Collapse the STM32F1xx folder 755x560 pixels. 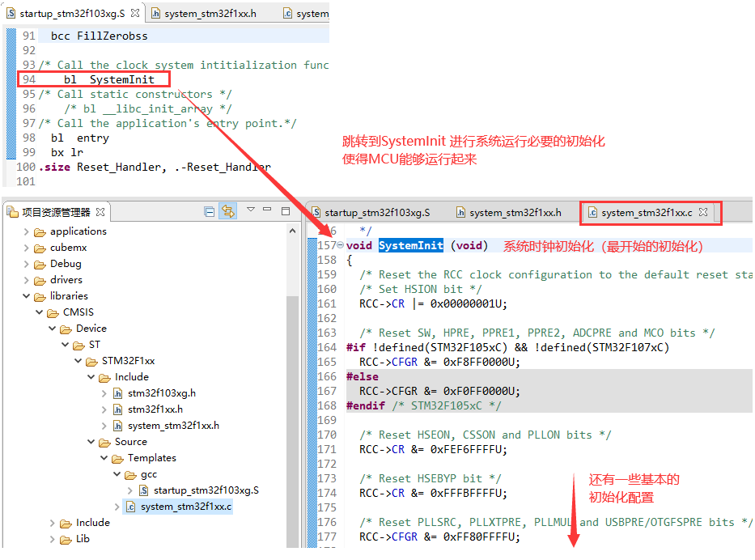pos(78,361)
